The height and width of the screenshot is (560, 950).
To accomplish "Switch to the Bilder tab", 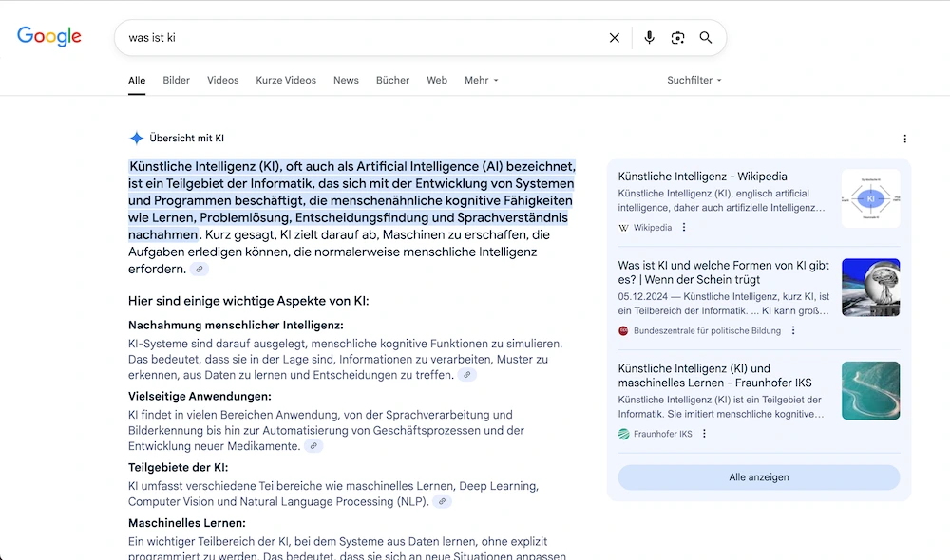I will [177, 80].
